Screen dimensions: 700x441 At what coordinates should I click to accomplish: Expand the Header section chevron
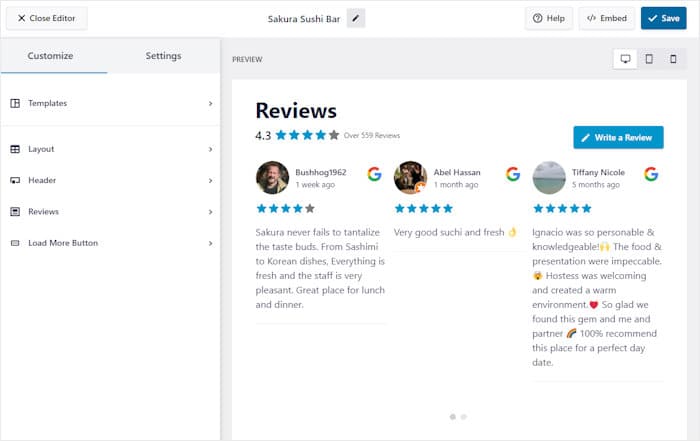pos(210,181)
